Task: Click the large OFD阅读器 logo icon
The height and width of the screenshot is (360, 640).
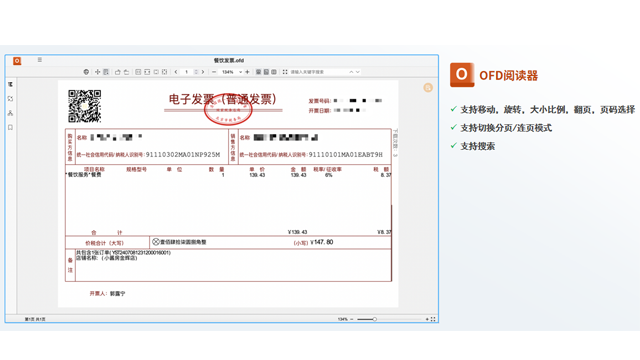Action: point(462,75)
